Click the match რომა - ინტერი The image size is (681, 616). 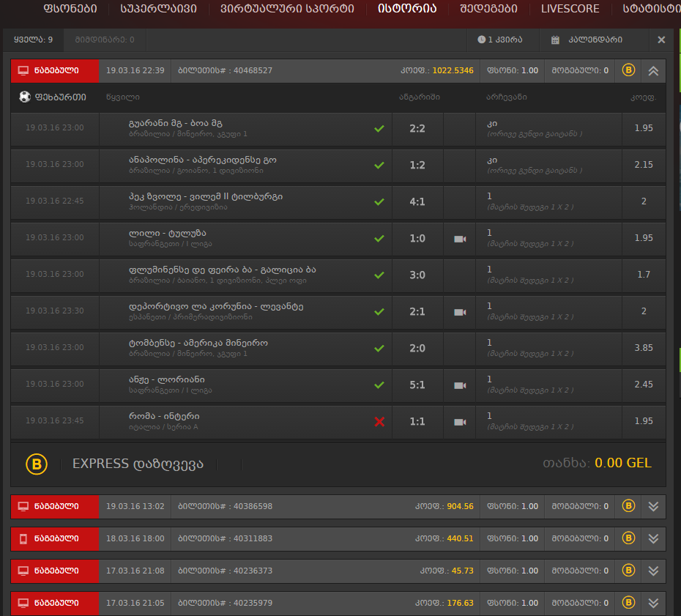pos(164,416)
